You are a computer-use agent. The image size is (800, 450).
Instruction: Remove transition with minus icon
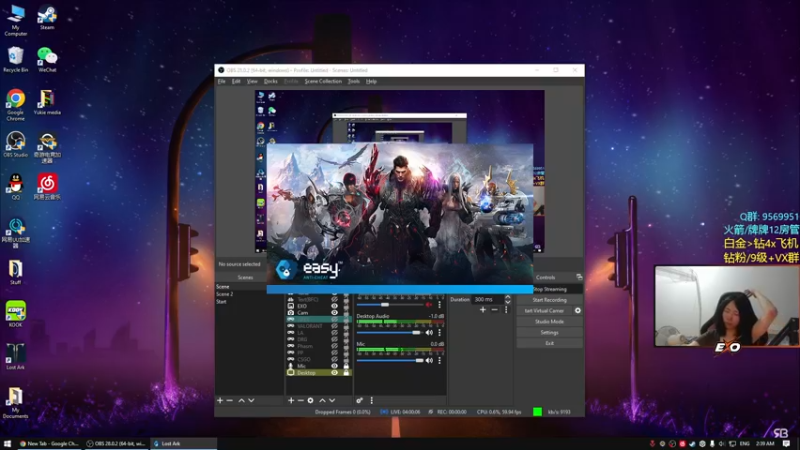494,310
